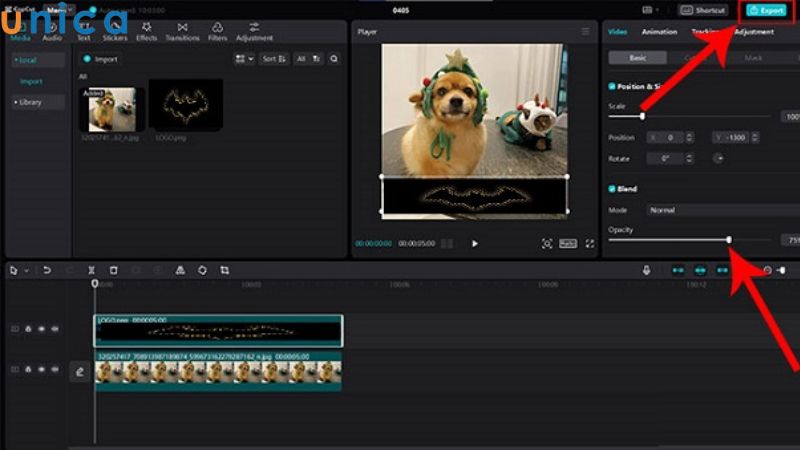Click the Import button in media panel

[101, 59]
